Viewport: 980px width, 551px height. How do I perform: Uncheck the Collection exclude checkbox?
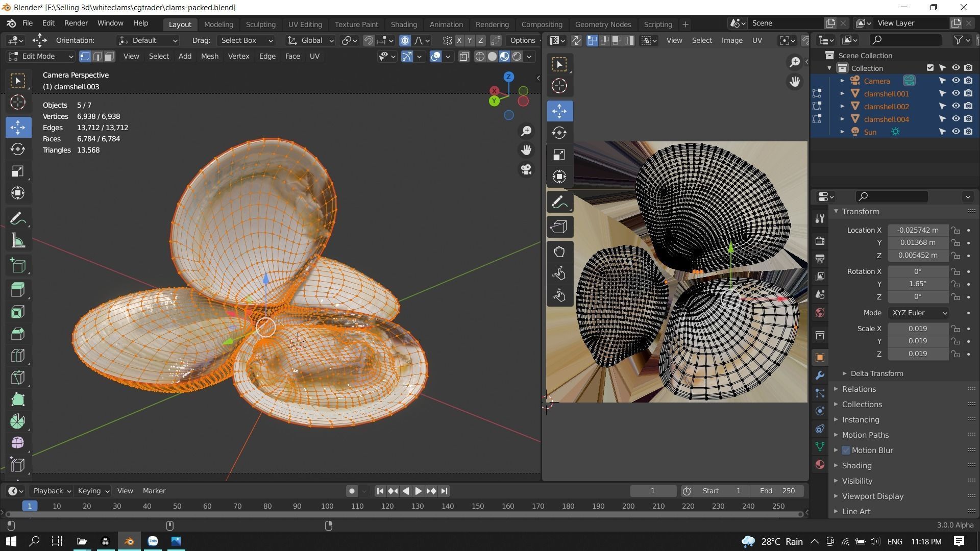(930, 68)
